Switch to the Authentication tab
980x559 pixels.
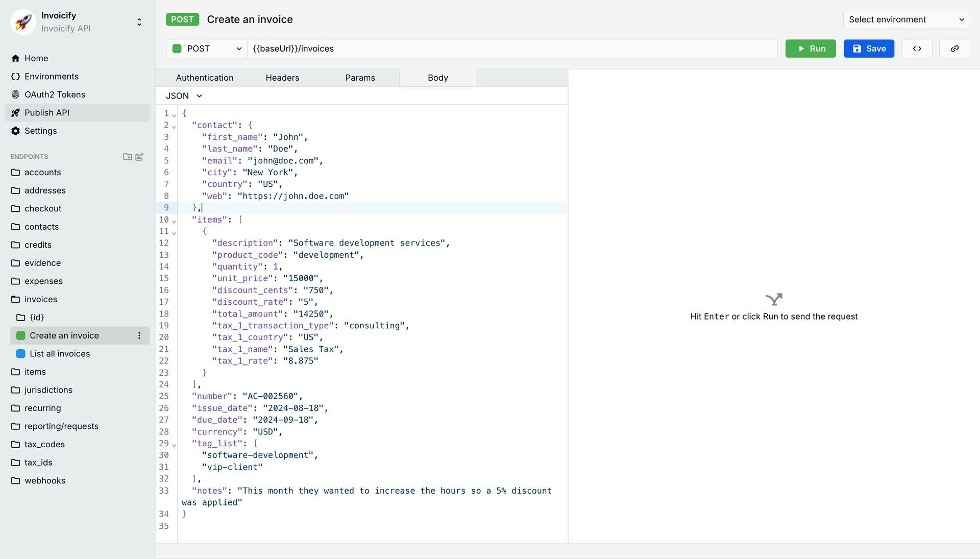(x=205, y=78)
